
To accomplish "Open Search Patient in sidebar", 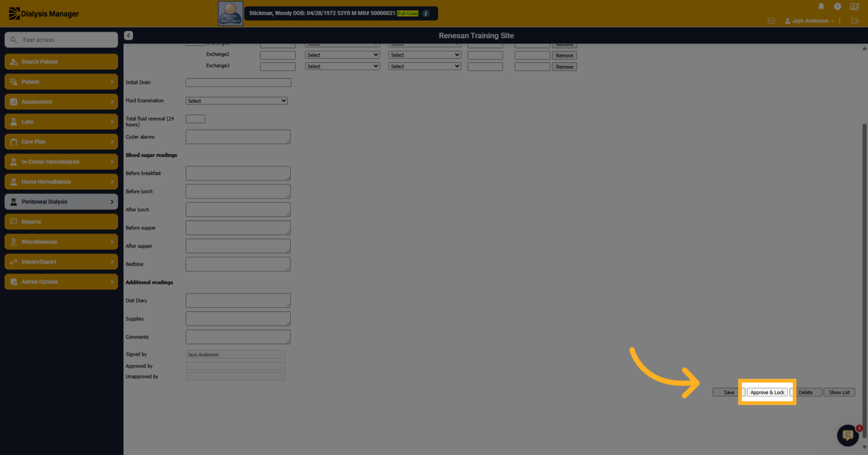I will [61, 62].
